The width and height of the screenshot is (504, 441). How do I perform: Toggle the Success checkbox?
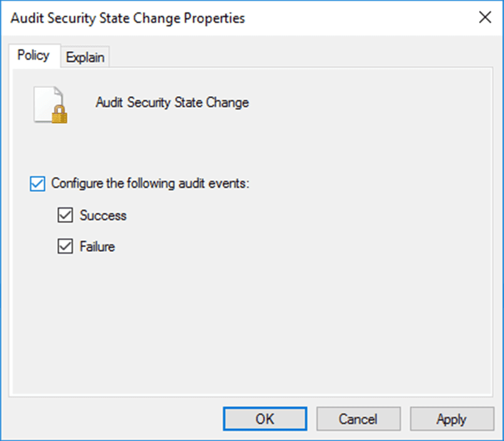pos(64,216)
